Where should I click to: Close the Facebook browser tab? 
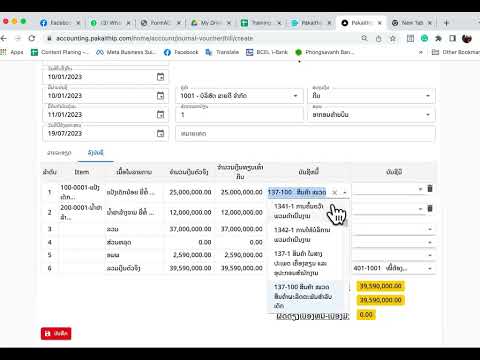coord(78,23)
